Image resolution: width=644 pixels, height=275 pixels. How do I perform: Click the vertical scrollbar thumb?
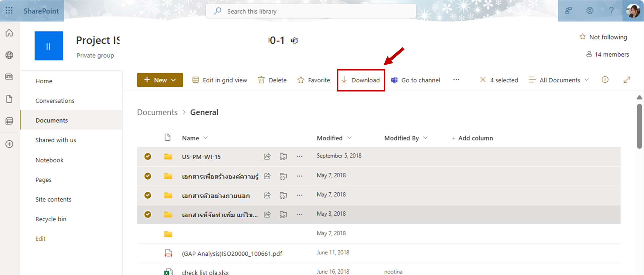639,126
